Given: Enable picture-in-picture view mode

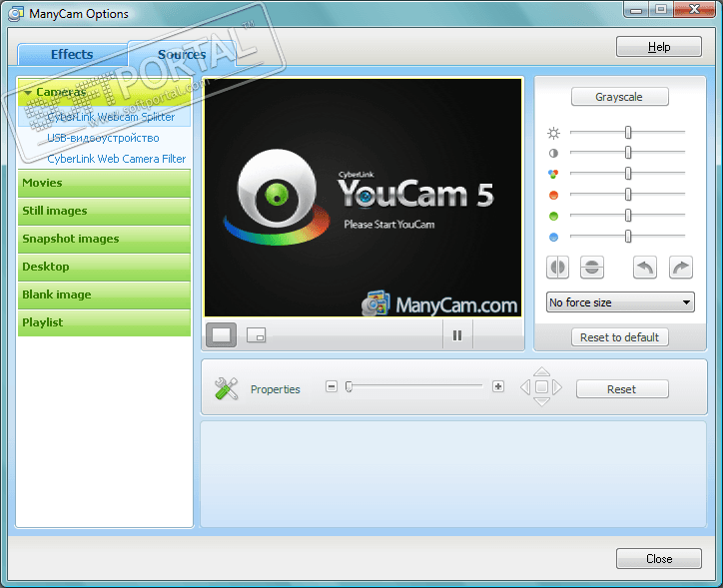Looking at the screenshot, I should [x=256, y=335].
